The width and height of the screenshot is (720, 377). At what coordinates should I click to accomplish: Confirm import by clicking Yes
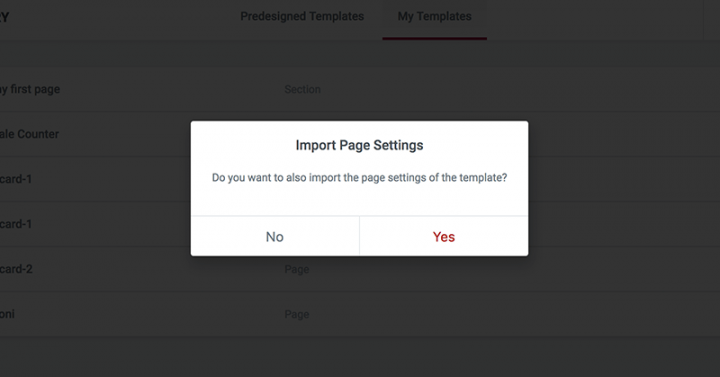444,236
